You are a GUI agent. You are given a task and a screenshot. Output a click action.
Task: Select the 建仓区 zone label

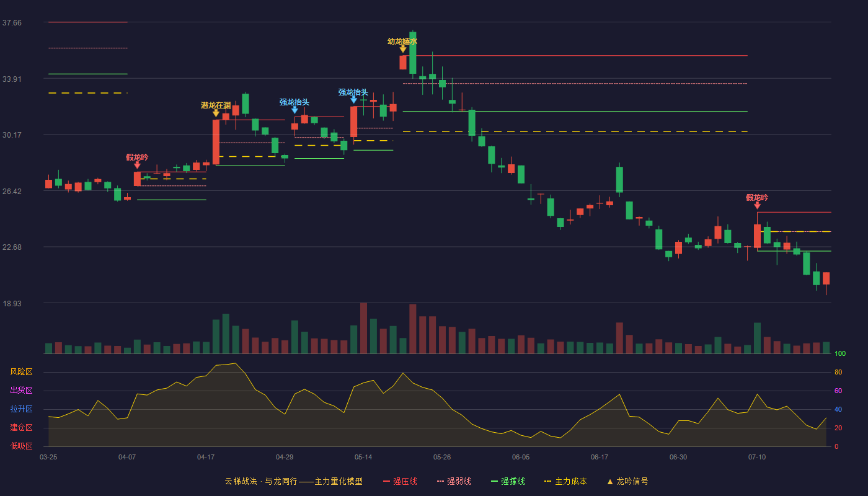point(22,428)
